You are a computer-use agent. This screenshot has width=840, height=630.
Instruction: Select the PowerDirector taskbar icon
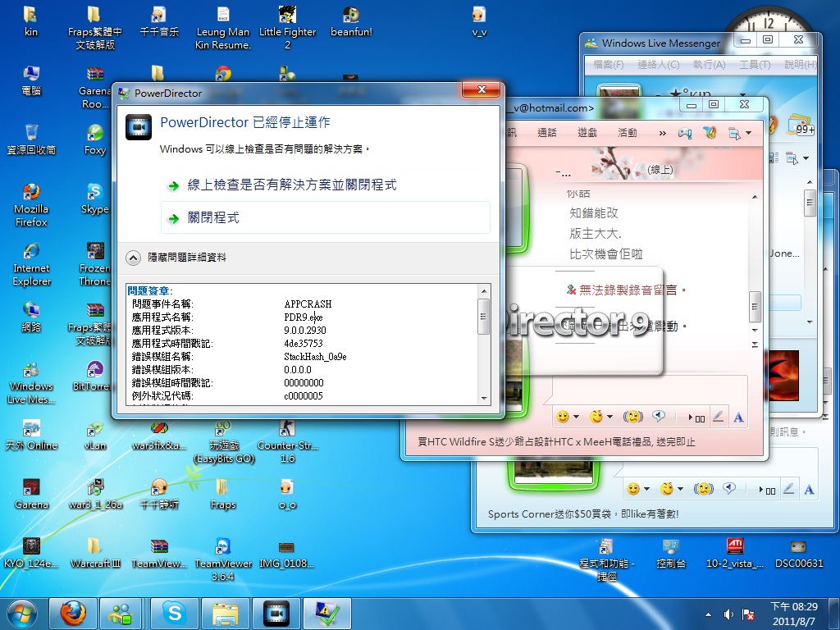pyautogui.click(x=276, y=613)
